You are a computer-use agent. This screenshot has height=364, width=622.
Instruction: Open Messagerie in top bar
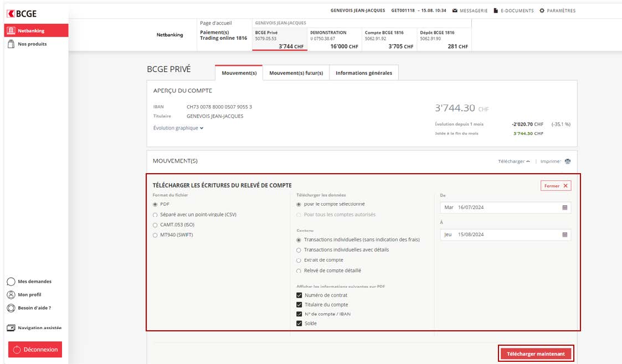[x=470, y=11]
